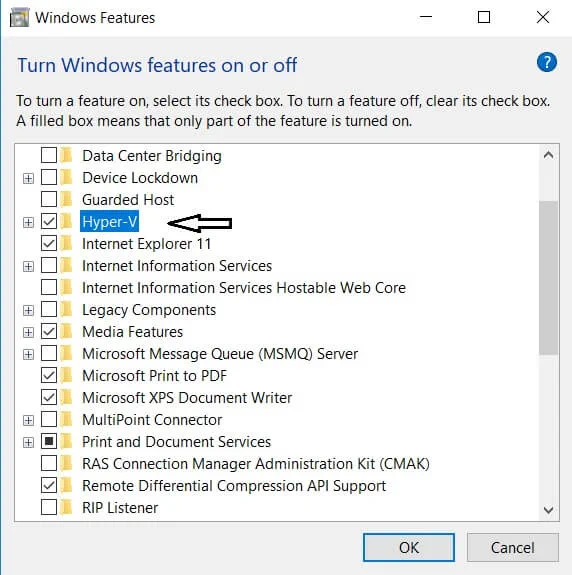This screenshot has height=575, width=572.
Task: Tick the Microsoft Message Queue Server checkbox
Action: (49, 353)
